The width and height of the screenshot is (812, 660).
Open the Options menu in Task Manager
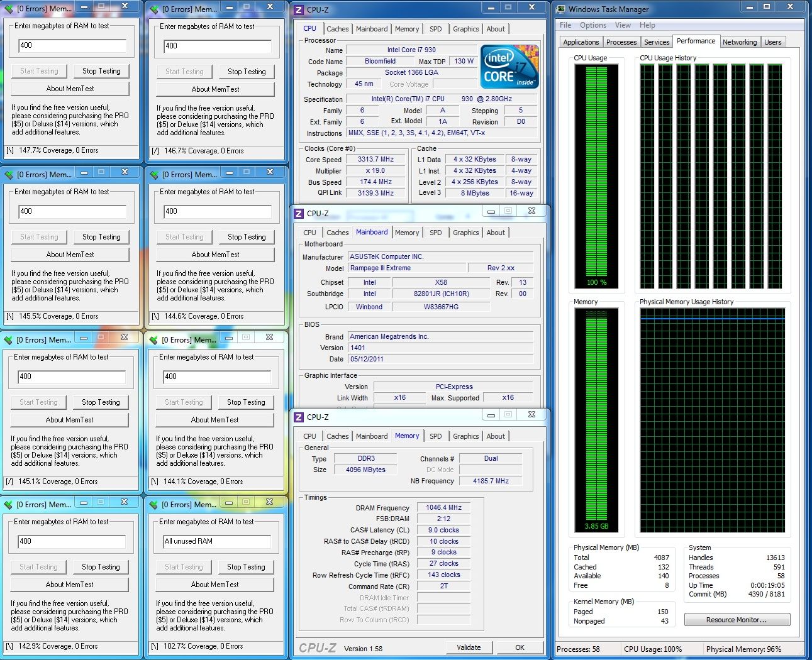[x=592, y=25]
